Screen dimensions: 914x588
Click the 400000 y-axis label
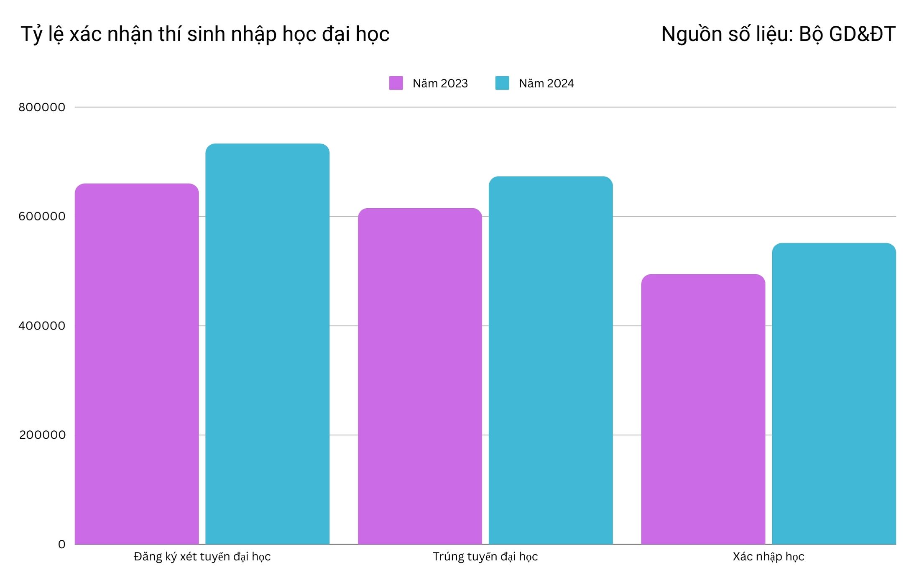tap(42, 326)
